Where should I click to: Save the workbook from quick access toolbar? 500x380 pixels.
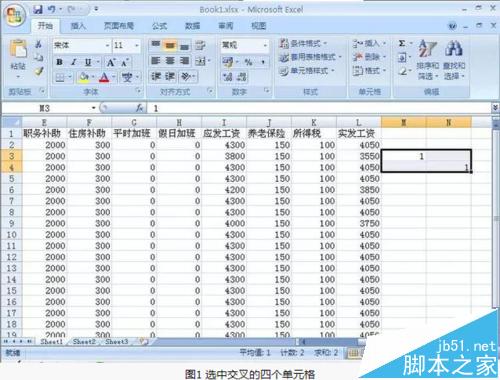pos(38,10)
